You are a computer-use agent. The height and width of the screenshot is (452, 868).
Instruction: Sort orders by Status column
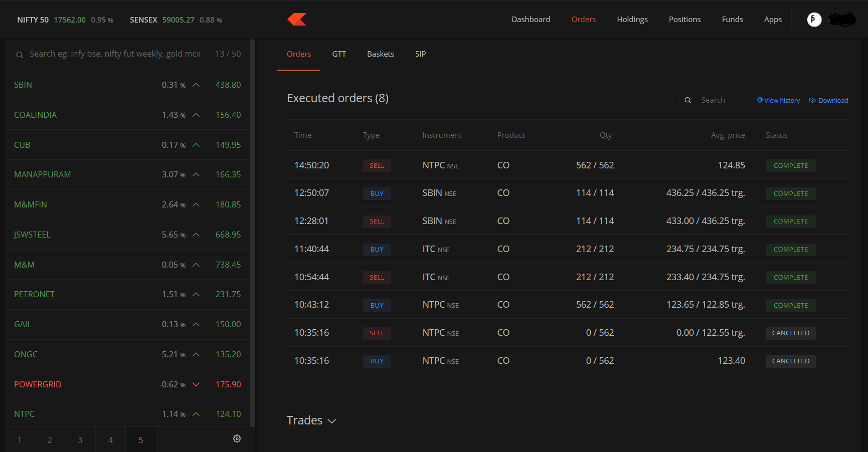[777, 135]
